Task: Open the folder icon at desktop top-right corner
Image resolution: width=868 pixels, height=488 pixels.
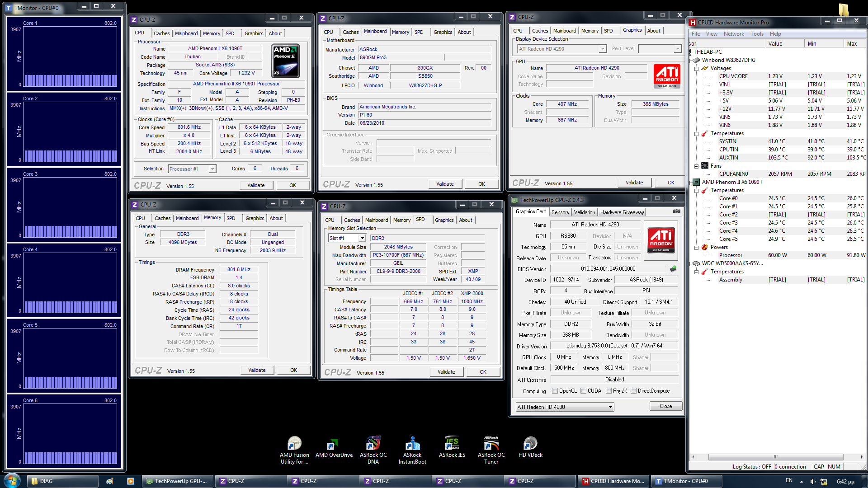Action: (x=844, y=9)
